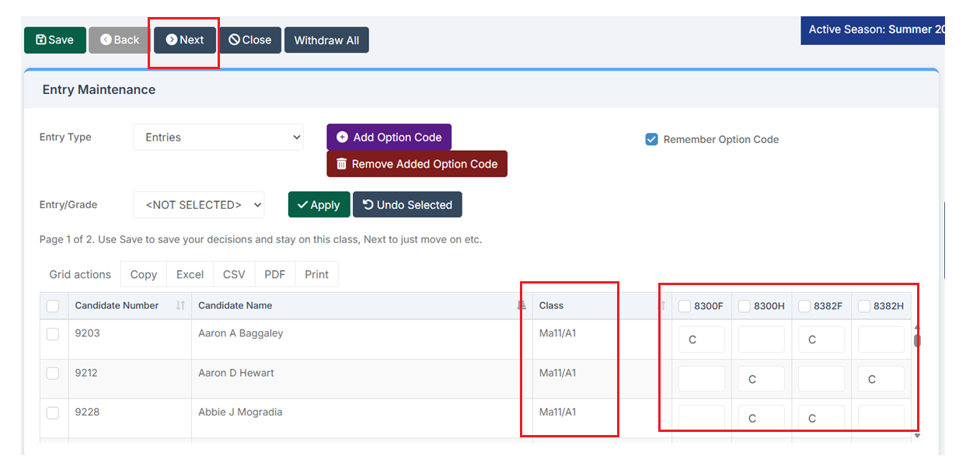Screen dimensions: 980x456
Task: Click the Save button with disk icon
Action: [x=54, y=40]
